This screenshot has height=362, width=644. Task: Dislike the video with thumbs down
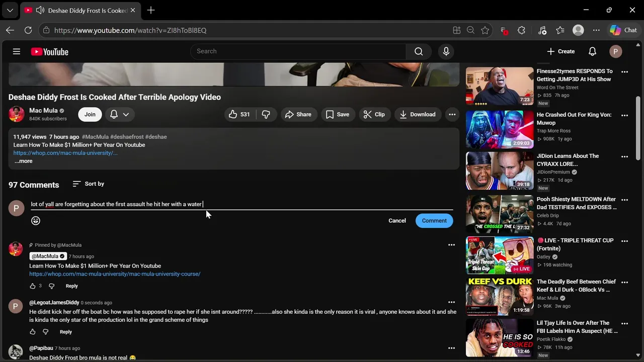pos(266,114)
